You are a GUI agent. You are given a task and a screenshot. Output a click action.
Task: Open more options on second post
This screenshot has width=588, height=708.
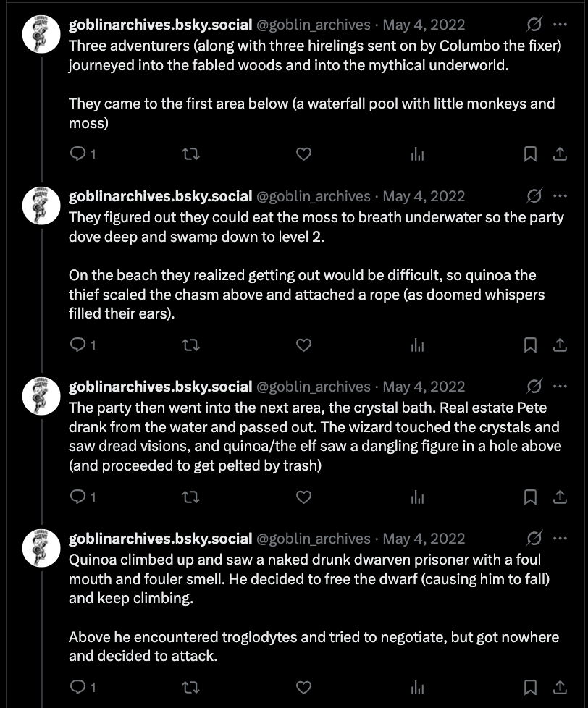[560, 196]
